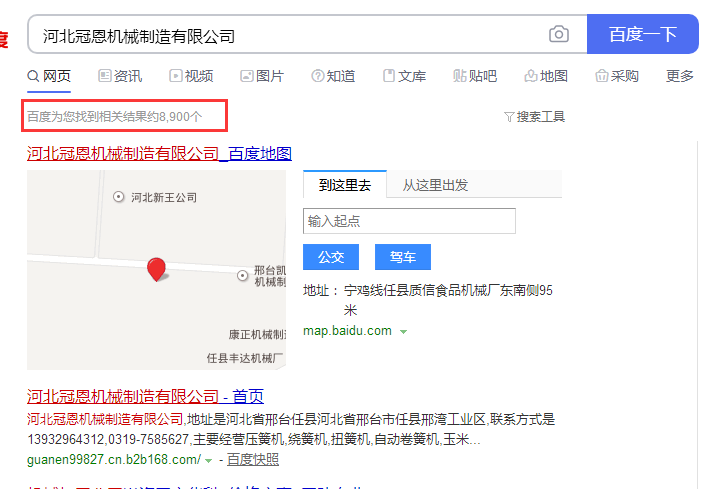Open the 文库 tab
This screenshot has height=489, width=705.
[x=404, y=76]
